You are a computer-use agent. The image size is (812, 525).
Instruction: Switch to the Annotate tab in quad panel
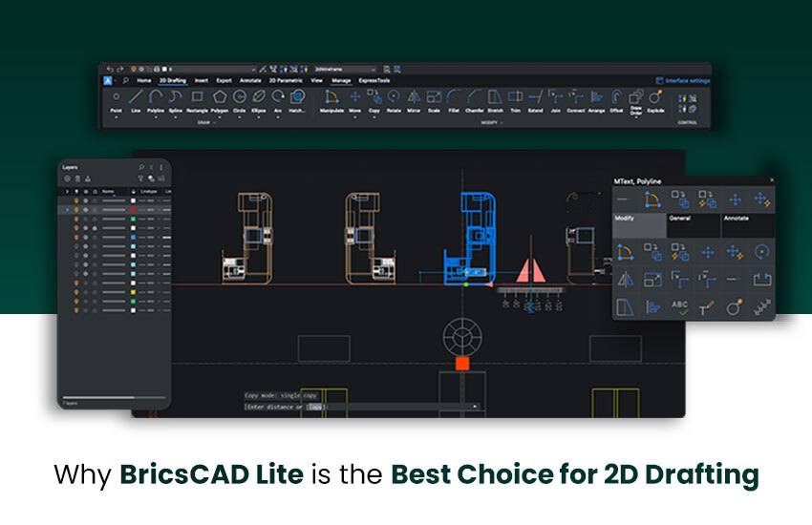(x=748, y=225)
